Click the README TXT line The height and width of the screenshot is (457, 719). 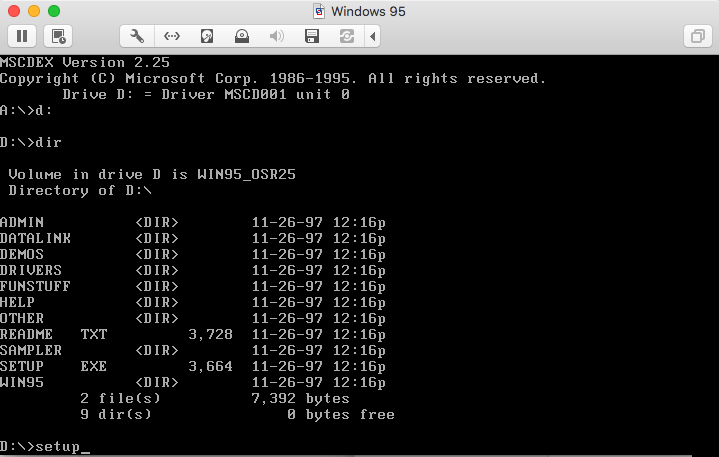(54, 334)
